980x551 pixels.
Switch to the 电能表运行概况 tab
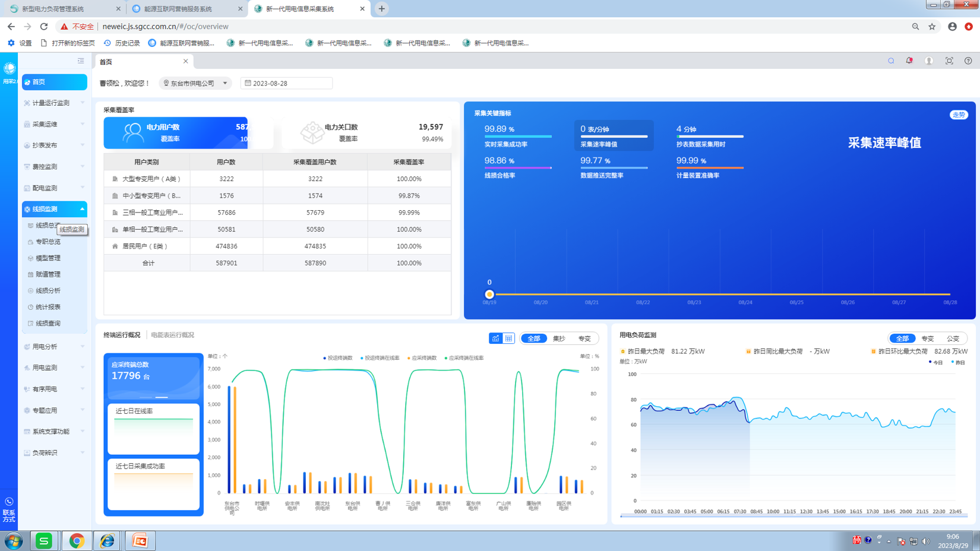(x=172, y=335)
